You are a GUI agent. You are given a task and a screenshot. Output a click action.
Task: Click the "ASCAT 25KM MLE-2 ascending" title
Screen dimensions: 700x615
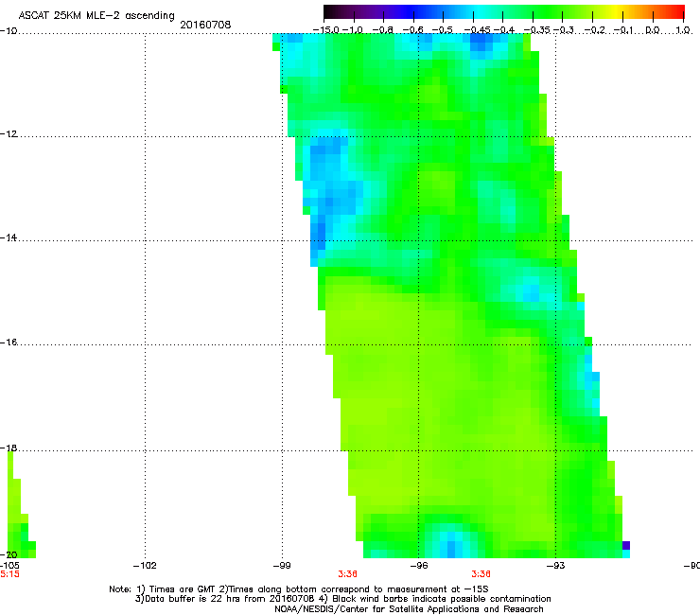96,16
